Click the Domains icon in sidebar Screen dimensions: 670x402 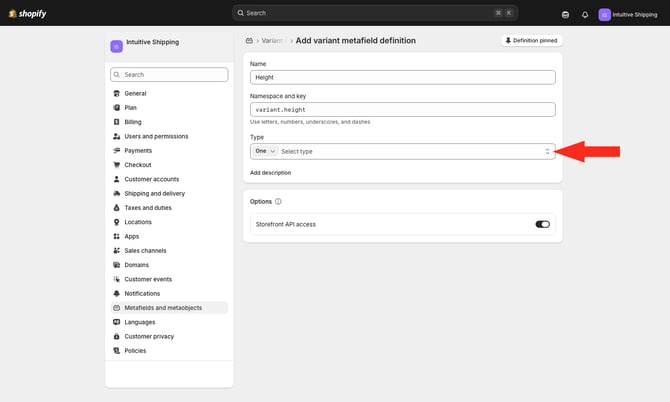(116, 265)
